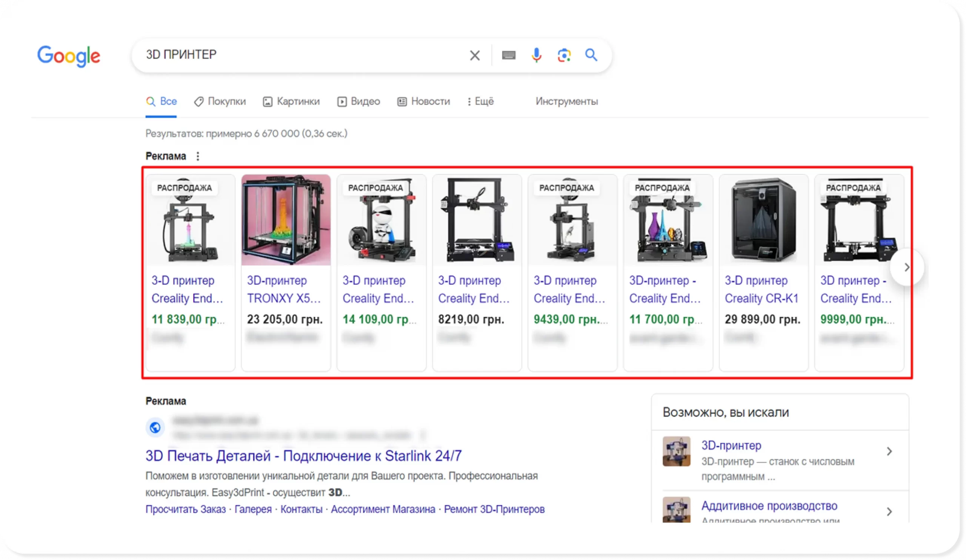Open the on-screen keyboard icon
The width and height of the screenshot is (966, 560).
(x=509, y=55)
